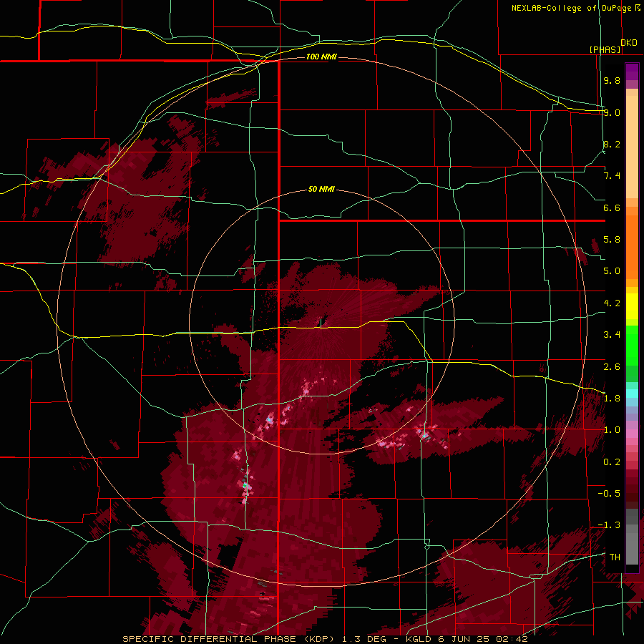Click the 8.2 value on color scale

click(612, 144)
